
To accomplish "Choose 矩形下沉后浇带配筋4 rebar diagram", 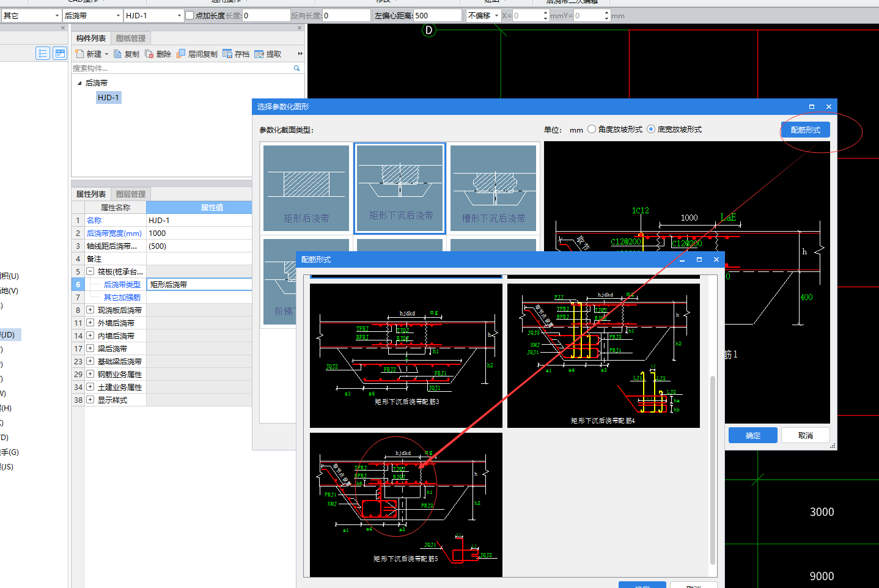I will 603,356.
